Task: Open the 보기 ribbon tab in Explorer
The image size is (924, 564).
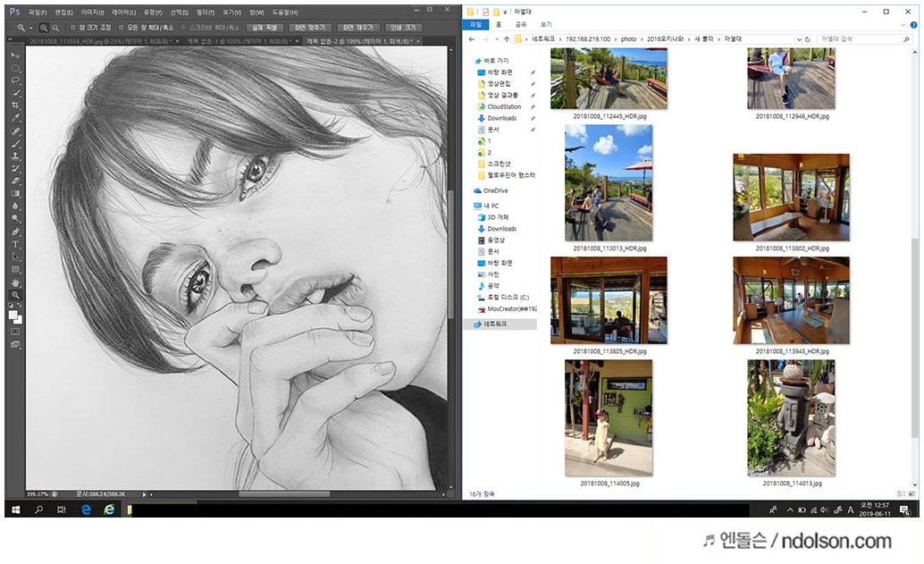Action: (546, 25)
